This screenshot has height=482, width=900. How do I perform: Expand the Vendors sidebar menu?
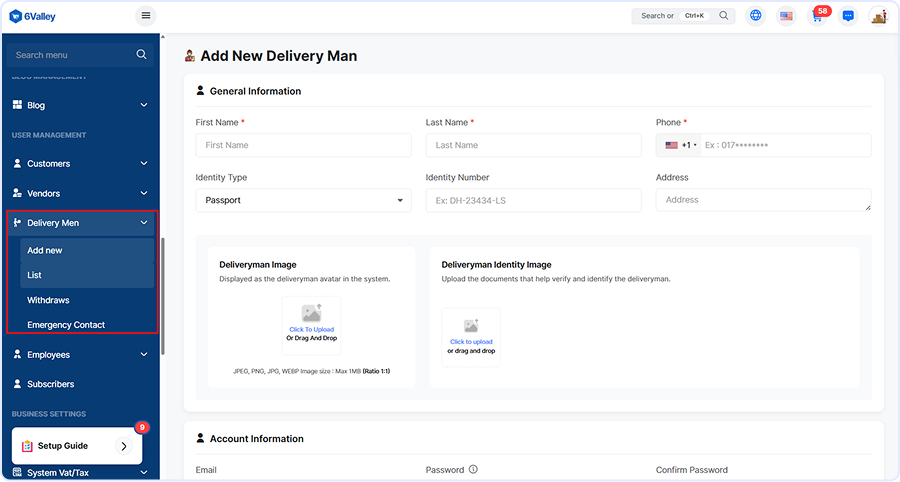pyautogui.click(x=82, y=193)
